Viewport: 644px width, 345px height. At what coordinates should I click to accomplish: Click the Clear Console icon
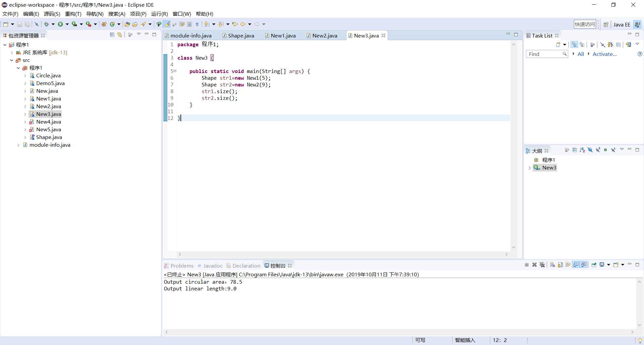(x=552, y=265)
